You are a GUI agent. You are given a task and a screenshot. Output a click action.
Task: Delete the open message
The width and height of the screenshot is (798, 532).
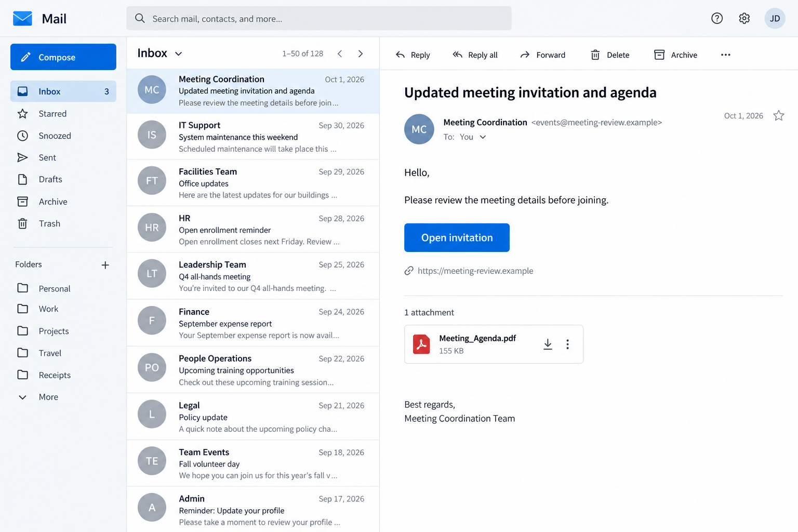point(610,55)
